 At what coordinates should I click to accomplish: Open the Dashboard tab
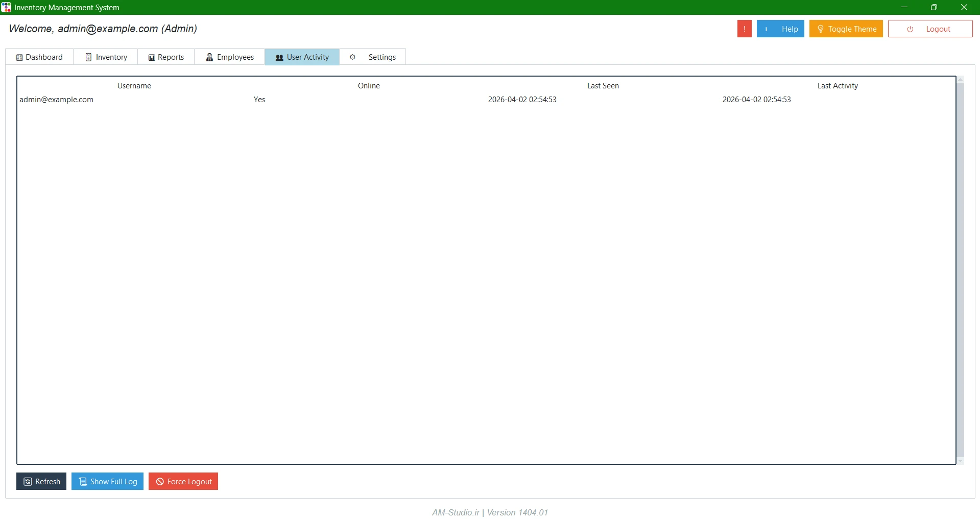[x=39, y=57]
